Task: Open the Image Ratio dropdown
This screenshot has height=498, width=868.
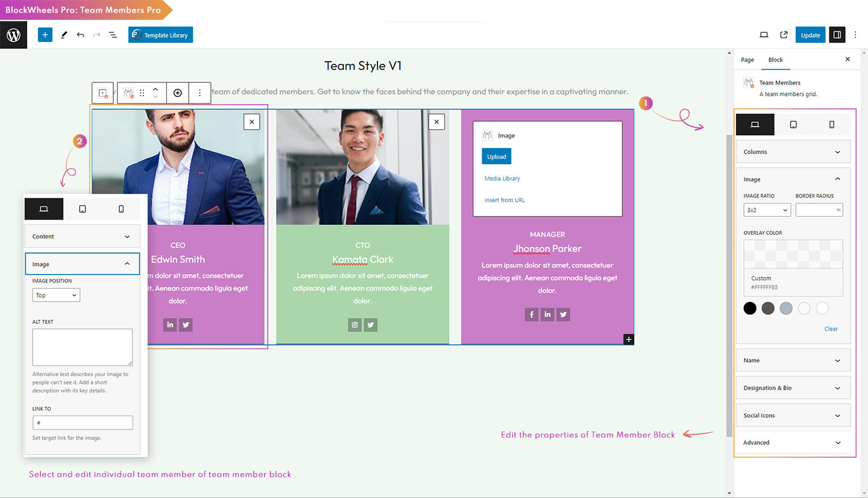Action: [x=767, y=210]
